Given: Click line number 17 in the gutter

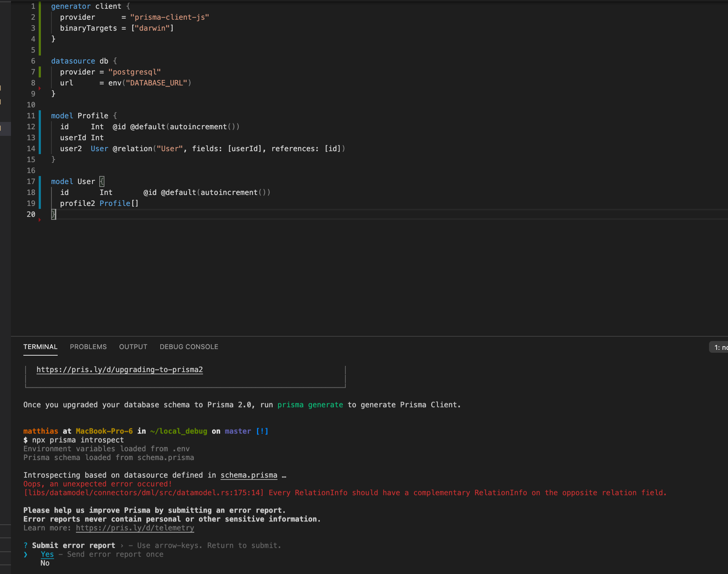Looking at the screenshot, I should tap(31, 181).
